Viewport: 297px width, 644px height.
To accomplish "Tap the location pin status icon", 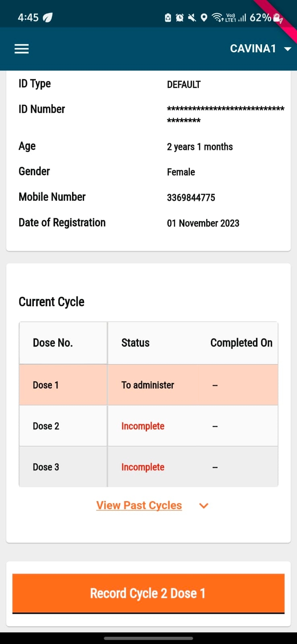I will pyautogui.click(x=204, y=18).
